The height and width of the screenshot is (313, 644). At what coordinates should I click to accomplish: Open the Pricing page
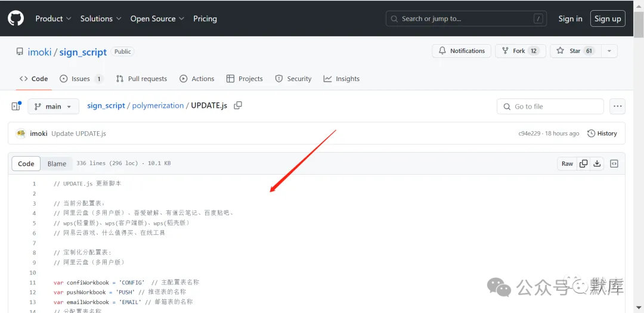[205, 18]
